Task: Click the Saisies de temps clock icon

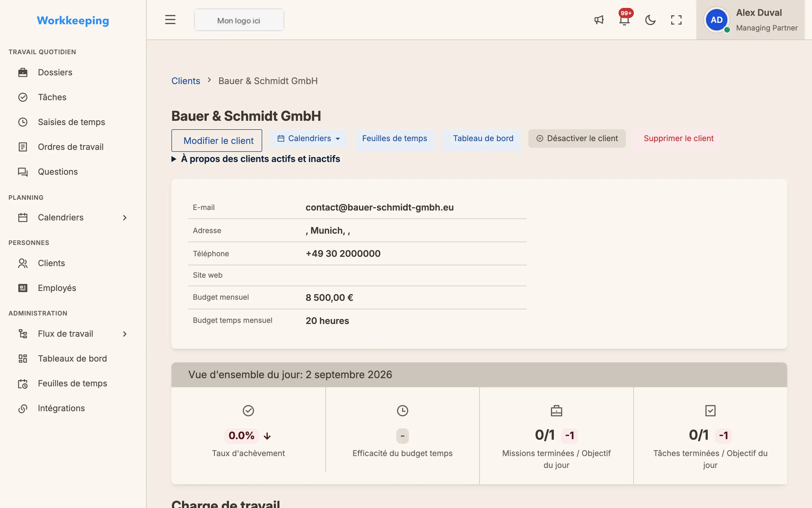Action: (23, 122)
